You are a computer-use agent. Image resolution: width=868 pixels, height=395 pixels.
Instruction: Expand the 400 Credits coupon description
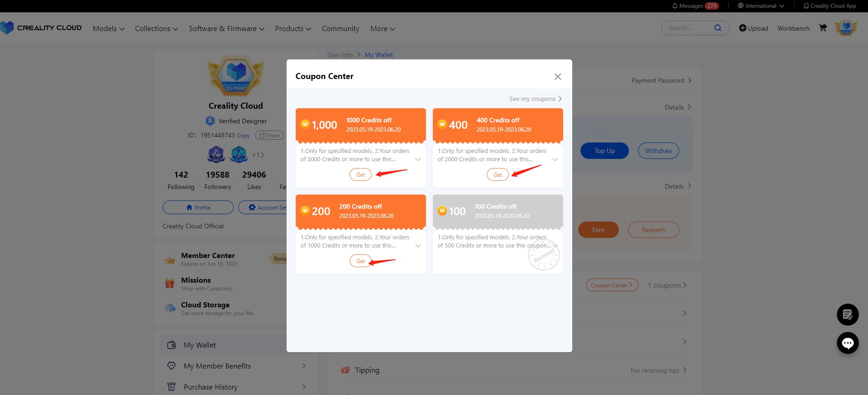(x=555, y=159)
